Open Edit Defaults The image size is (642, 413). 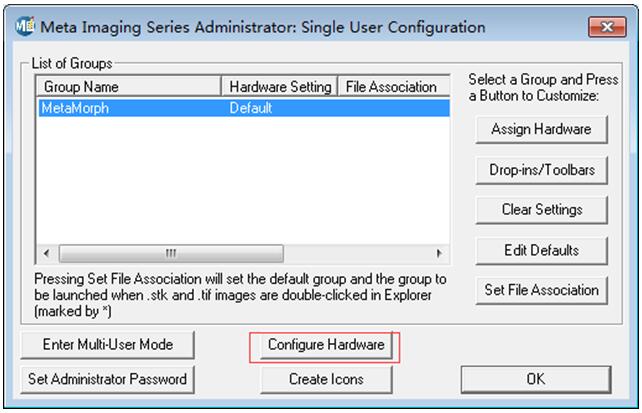(541, 250)
